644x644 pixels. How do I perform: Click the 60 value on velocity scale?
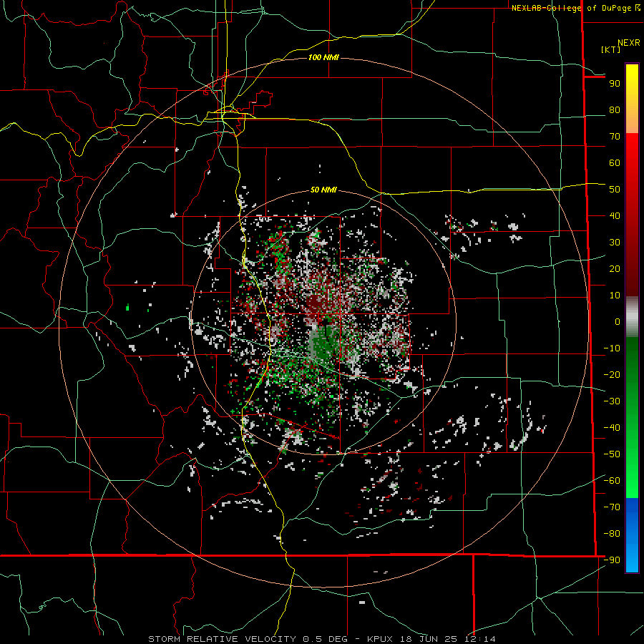615,163
